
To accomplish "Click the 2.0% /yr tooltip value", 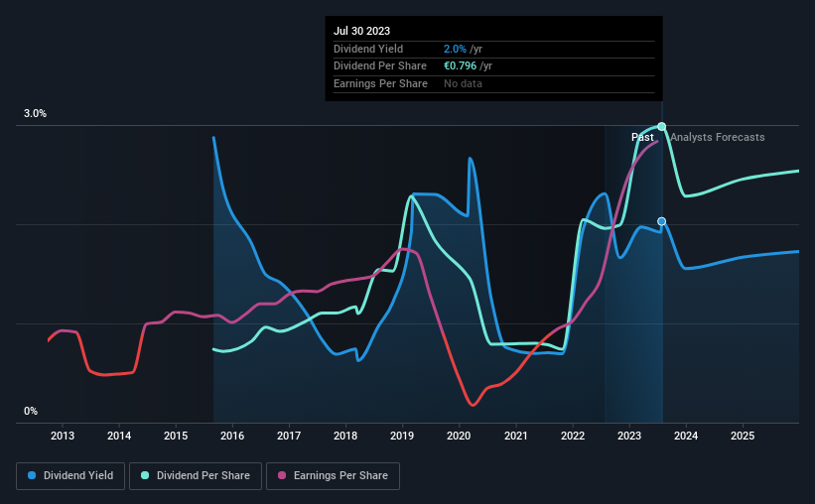I will (x=464, y=49).
